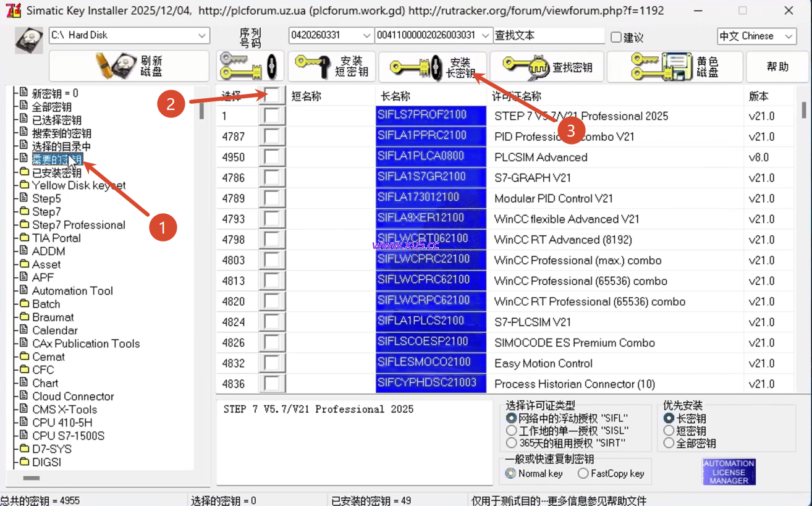The image size is (812, 506).
Task: Check the box for row 4787 PID Professional
Action: [x=272, y=136]
